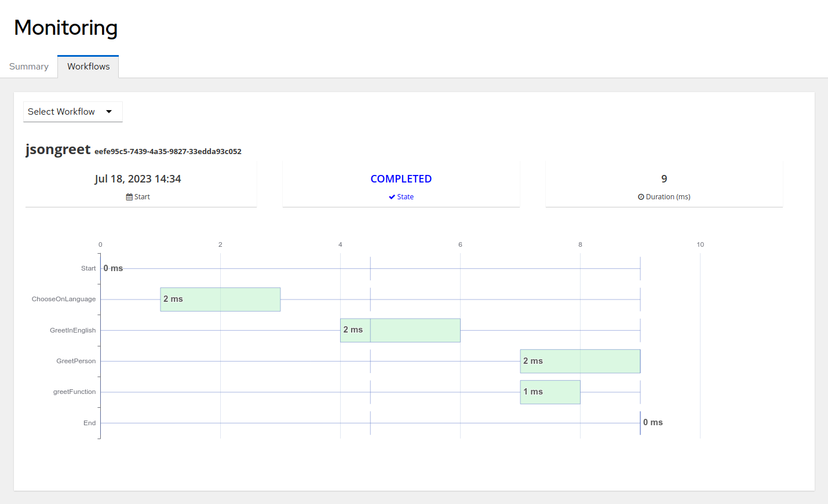
Task: Expand the workflow picker combo box
Action: [72, 111]
